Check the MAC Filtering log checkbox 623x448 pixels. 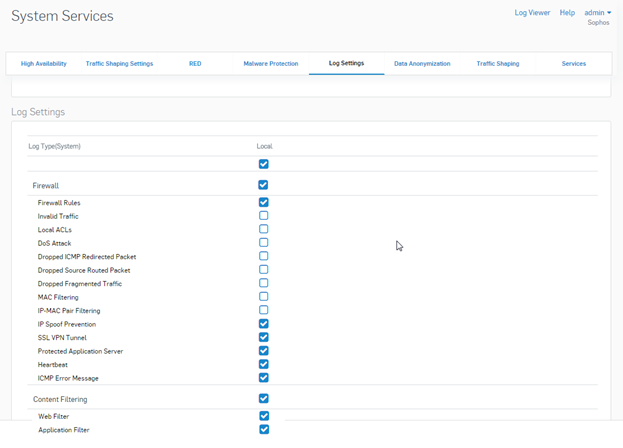264,297
